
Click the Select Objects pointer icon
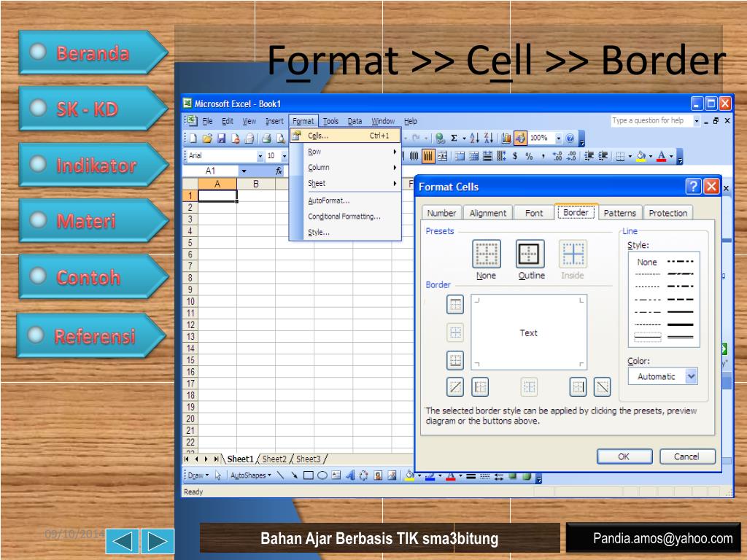[x=217, y=475]
